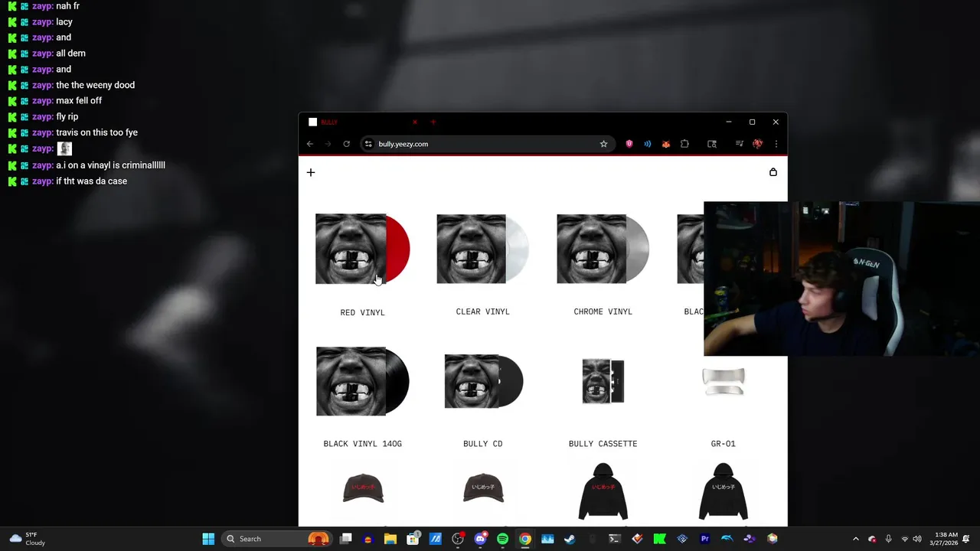Click chat message 'max fell off'
The width and height of the screenshot is (980, 551).
pyautogui.click(x=79, y=100)
